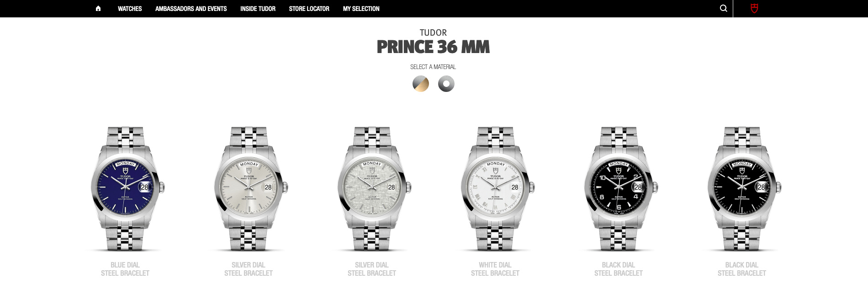Open White Dial Steel Bracelet link
Screen dimensions: 868x305
(x=495, y=269)
